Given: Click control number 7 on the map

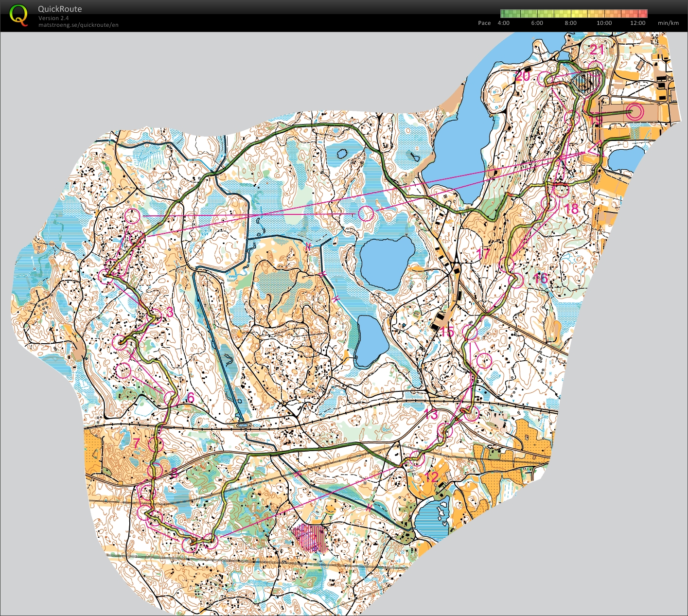Looking at the screenshot, I should pyautogui.click(x=137, y=443).
